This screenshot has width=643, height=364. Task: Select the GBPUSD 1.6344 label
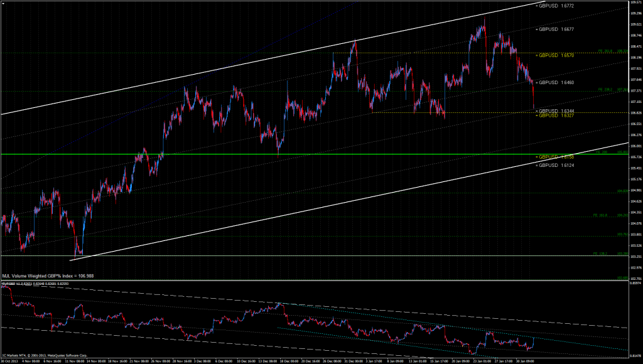pos(556,111)
